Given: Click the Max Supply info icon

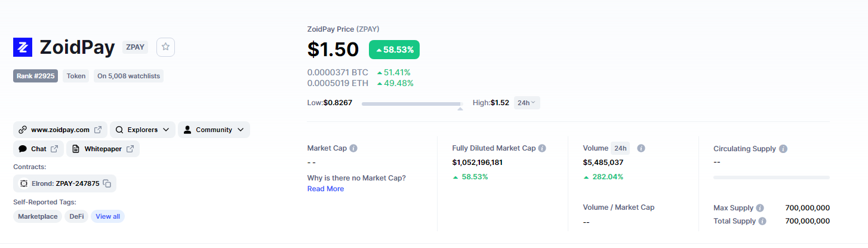Looking at the screenshot, I should [x=760, y=208].
